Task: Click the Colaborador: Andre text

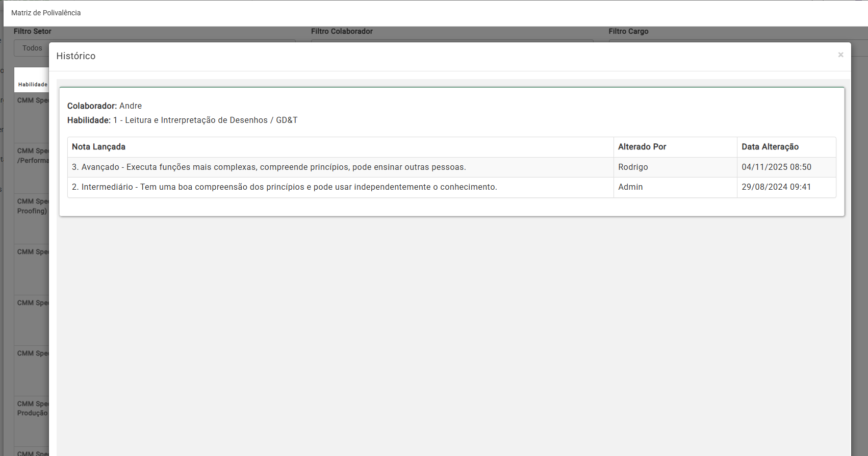Action: pyautogui.click(x=105, y=106)
